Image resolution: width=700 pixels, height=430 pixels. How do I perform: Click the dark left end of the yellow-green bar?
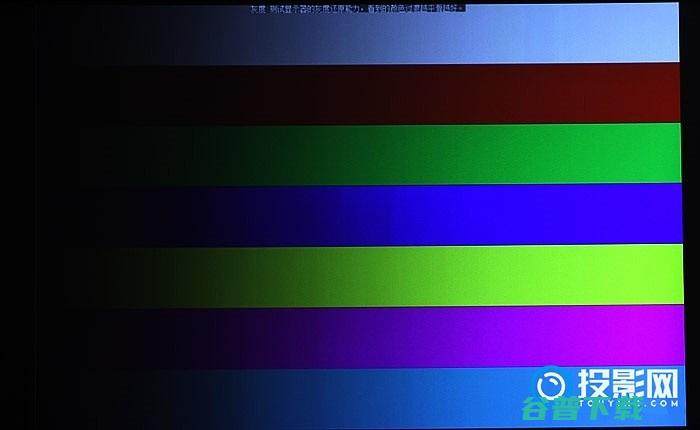[60, 275]
